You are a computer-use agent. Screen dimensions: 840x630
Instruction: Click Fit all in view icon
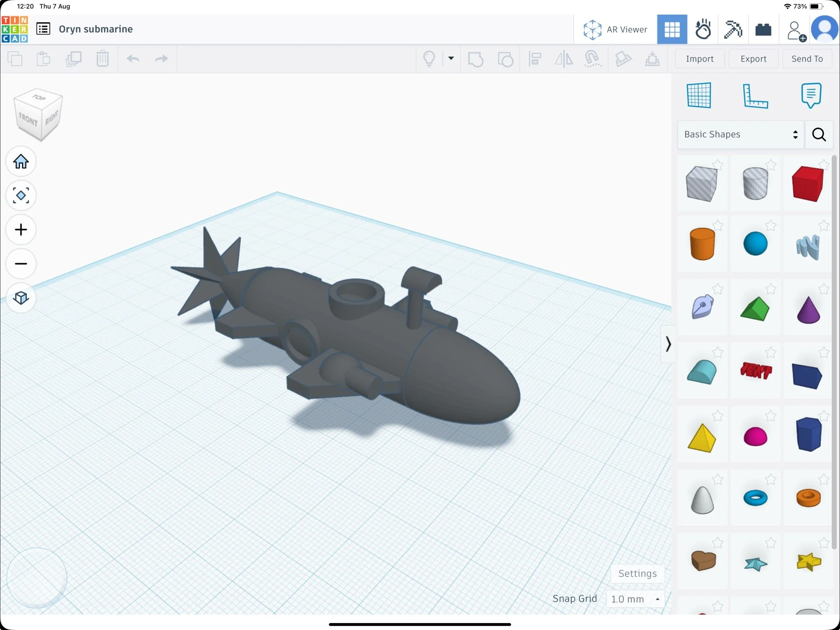point(21,195)
